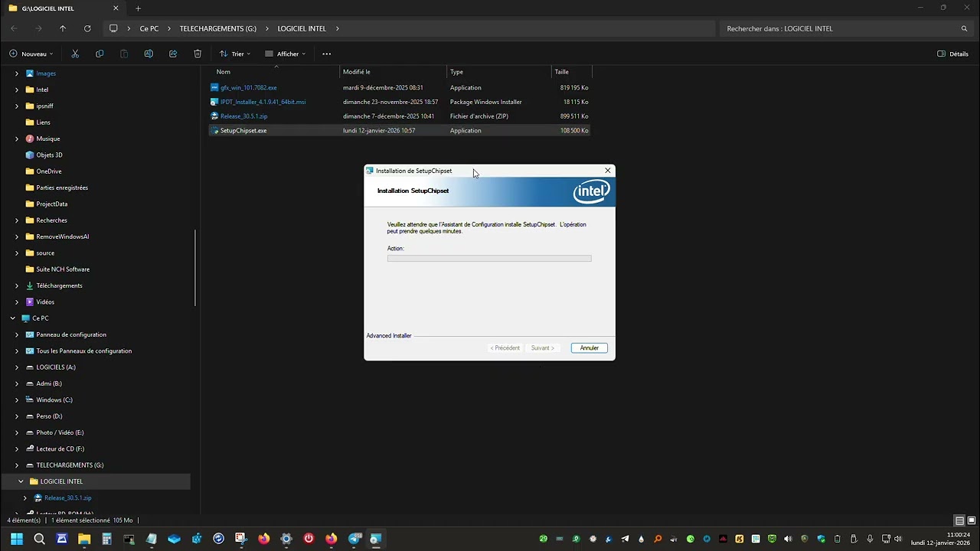Click the G:\LOGICIEL INTEL Explorer tab
Viewport: 980px width, 551px height.
pos(63,8)
